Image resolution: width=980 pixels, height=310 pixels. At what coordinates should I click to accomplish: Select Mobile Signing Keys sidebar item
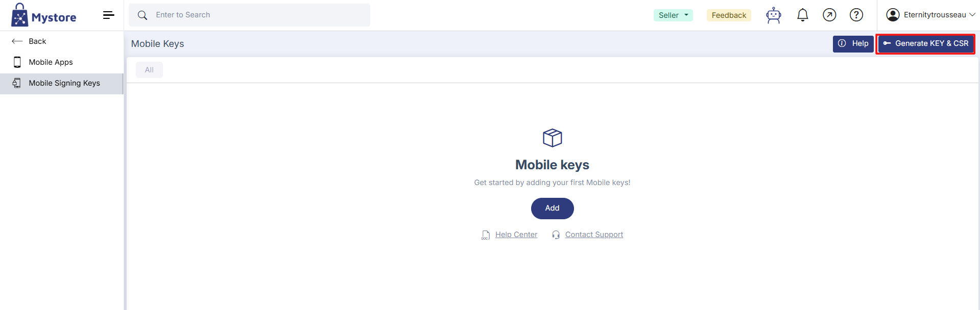64,83
